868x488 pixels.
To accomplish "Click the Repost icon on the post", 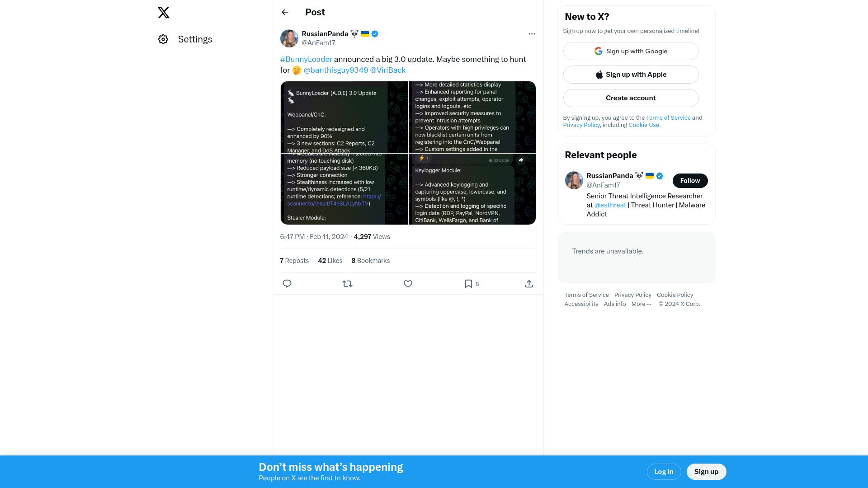I will click(x=348, y=284).
